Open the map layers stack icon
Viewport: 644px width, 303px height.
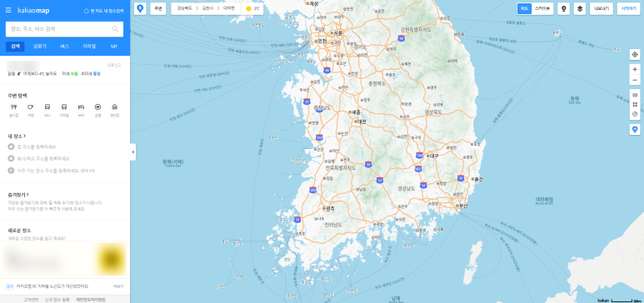(580, 8)
